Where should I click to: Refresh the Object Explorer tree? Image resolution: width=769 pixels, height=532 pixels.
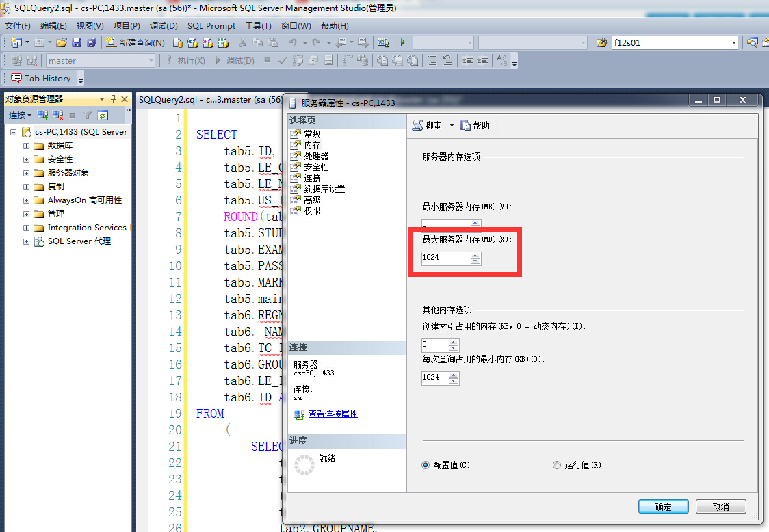[x=103, y=116]
